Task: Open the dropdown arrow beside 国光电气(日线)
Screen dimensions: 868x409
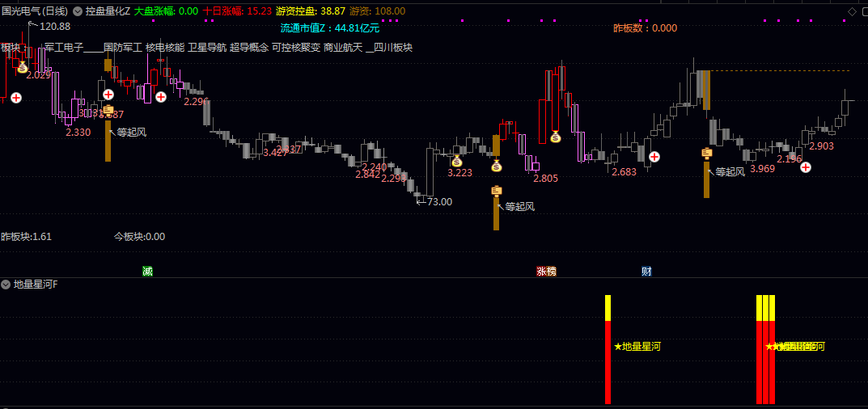Action: pos(77,11)
